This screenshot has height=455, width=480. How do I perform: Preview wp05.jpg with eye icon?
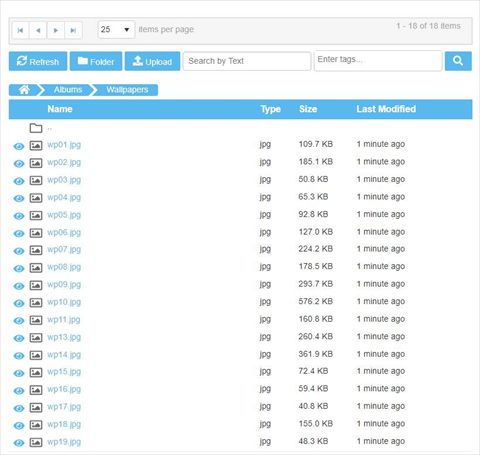(19, 216)
